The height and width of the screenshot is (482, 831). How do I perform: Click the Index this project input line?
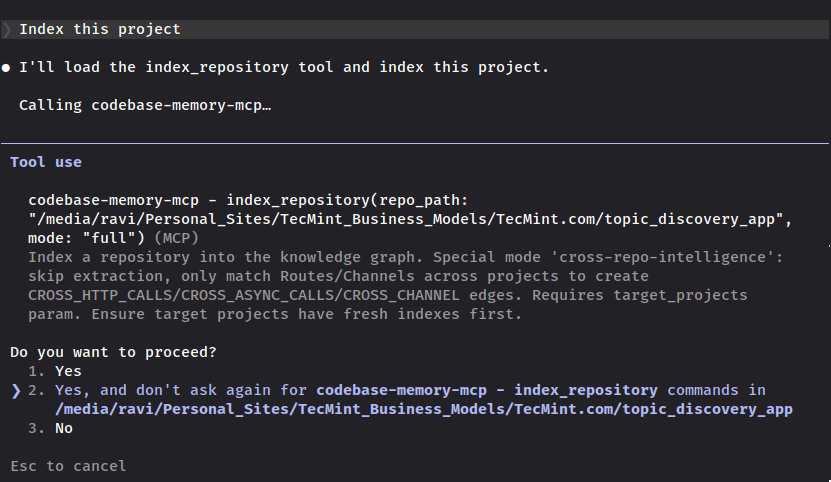point(416,30)
